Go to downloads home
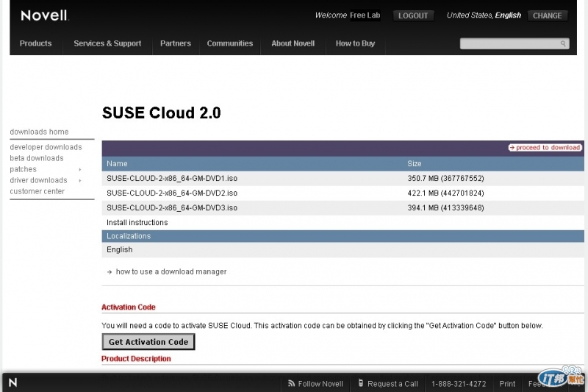The height and width of the screenshot is (392, 588). click(39, 132)
